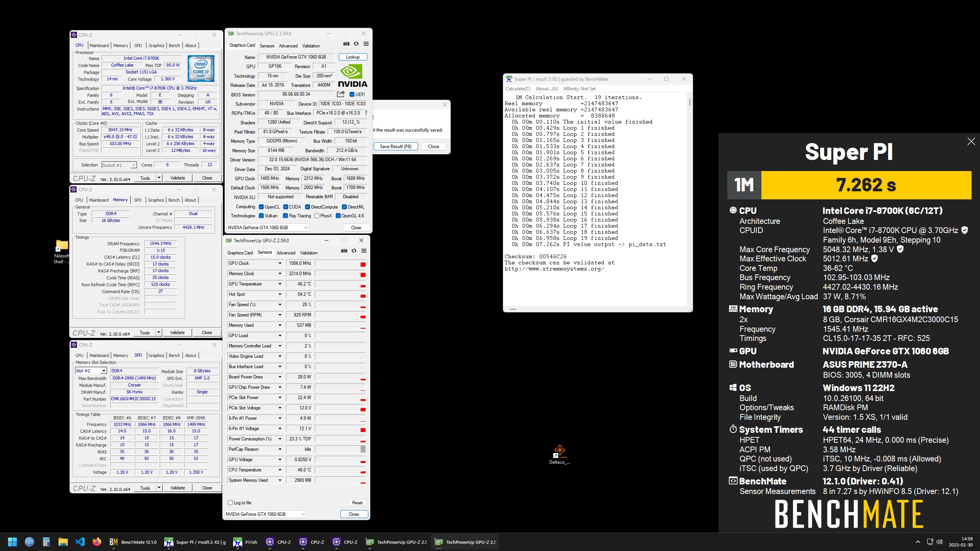Image resolution: width=980 pixels, height=551 pixels.
Task: Open the Slot #2 memory slot dropdown
Action: coord(91,371)
